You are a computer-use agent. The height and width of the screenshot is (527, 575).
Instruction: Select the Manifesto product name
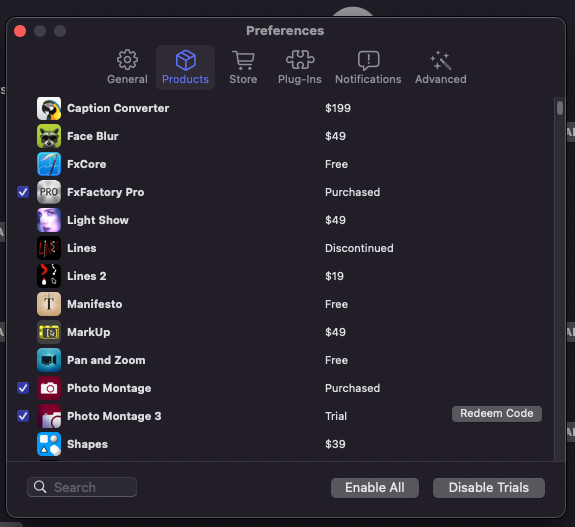(95, 304)
